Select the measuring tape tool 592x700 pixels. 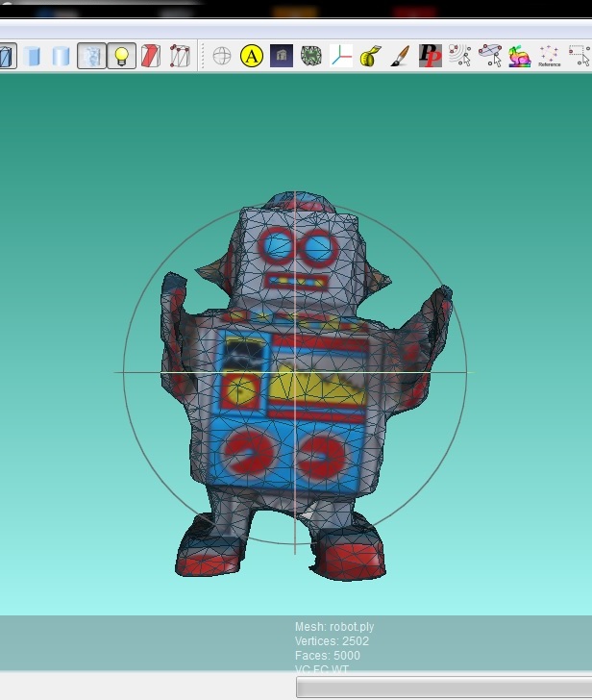pyautogui.click(x=370, y=56)
